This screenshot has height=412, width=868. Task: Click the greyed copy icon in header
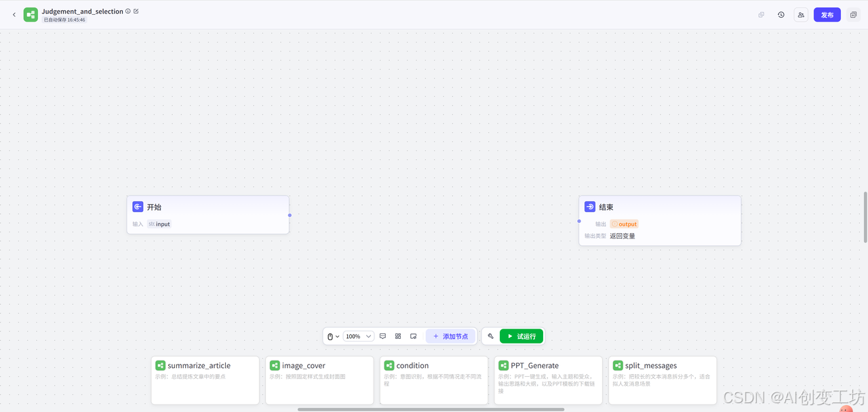tap(761, 14)
